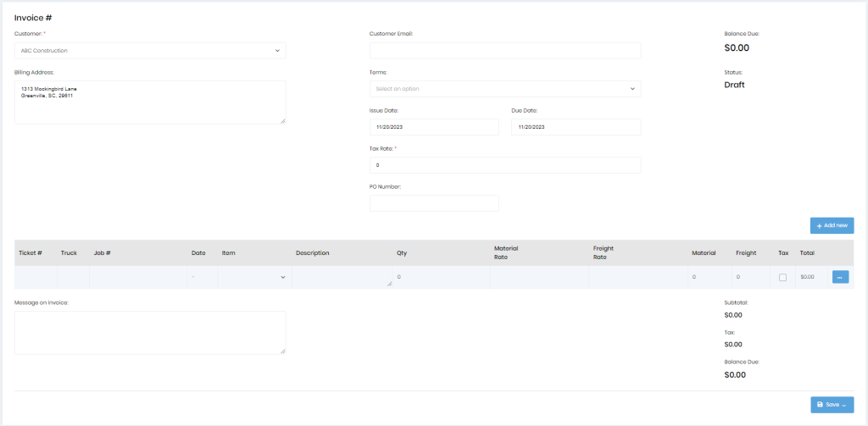868x426 pixels.
Task: Click the Qty field in line item
Action: (439, 277)
